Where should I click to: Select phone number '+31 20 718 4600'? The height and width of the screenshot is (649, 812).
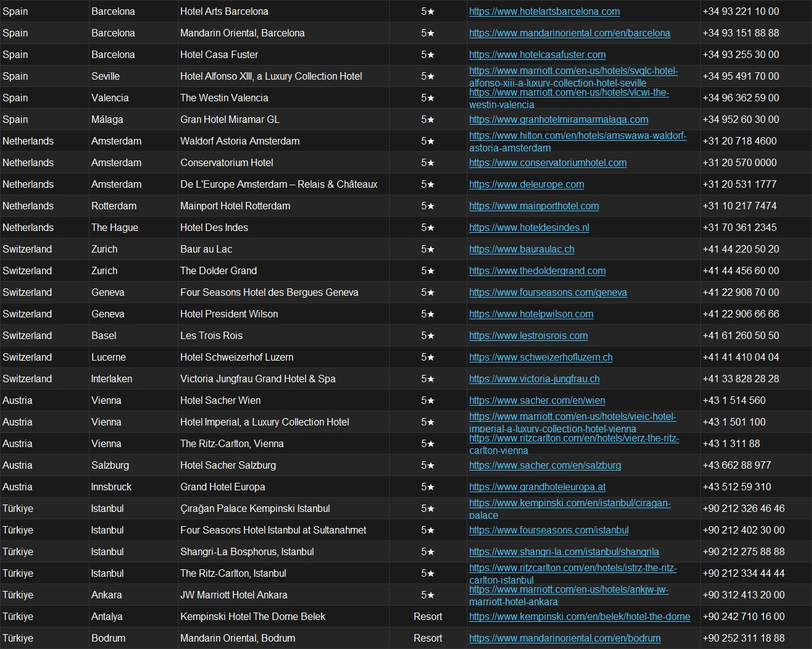click(x=740, y=141)
